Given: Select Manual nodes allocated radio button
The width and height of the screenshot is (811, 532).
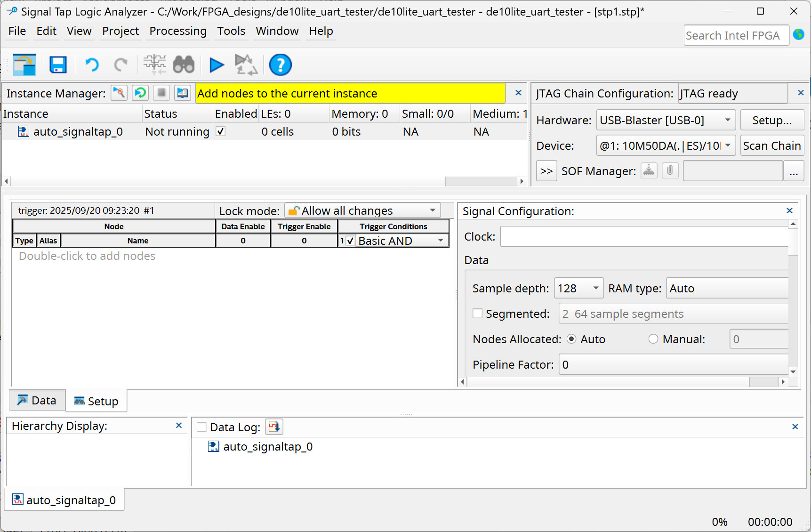Looking at the screenshot, I should coord(653,339).
